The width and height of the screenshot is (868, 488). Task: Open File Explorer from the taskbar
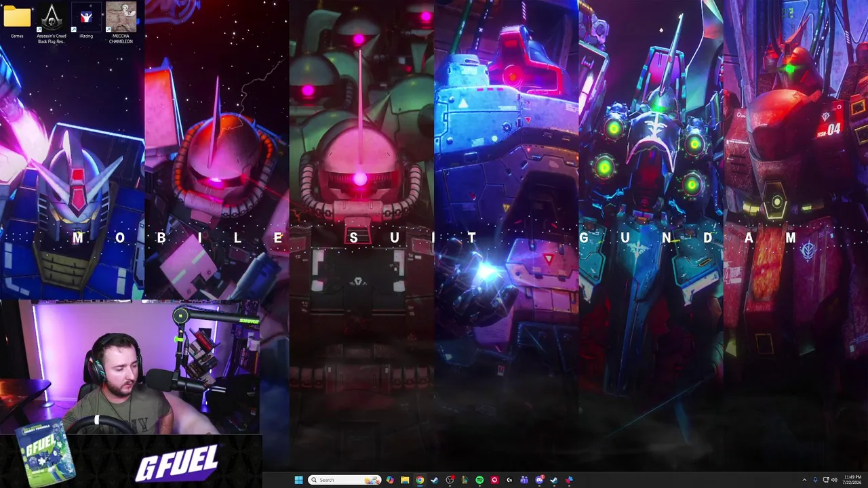pos(405,480)
